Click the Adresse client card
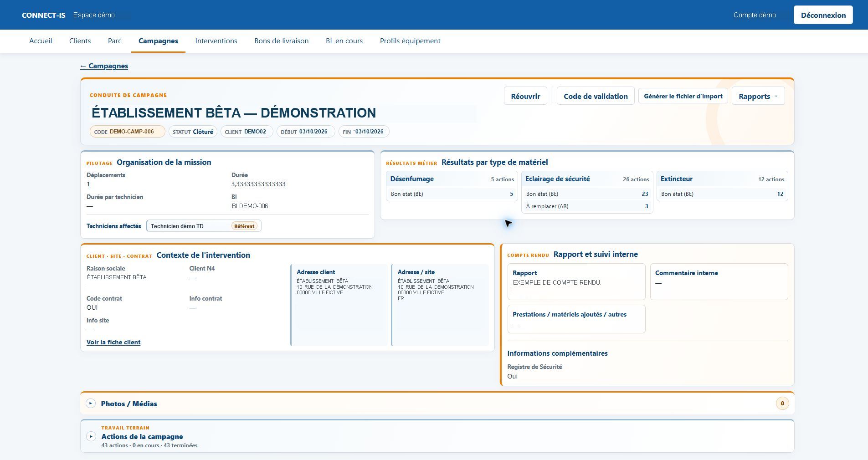The width and height of the screenshot is (868, 460). coord(339,305)
